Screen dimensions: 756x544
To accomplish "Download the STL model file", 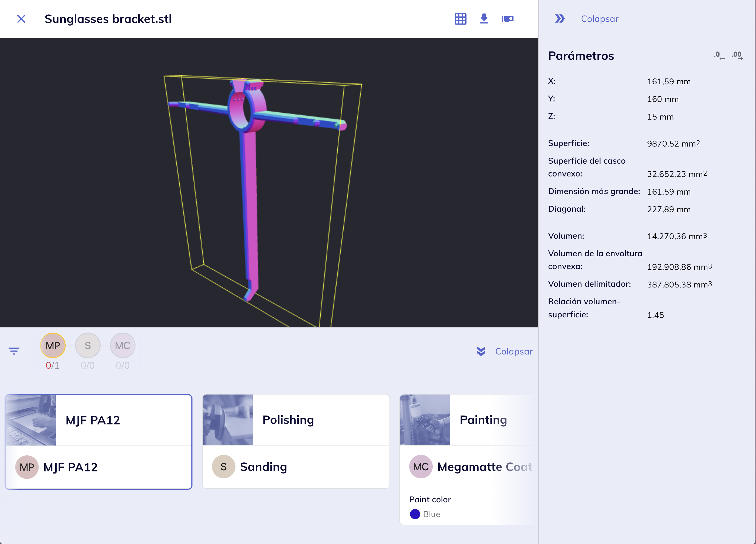I will tap(484, 19).
